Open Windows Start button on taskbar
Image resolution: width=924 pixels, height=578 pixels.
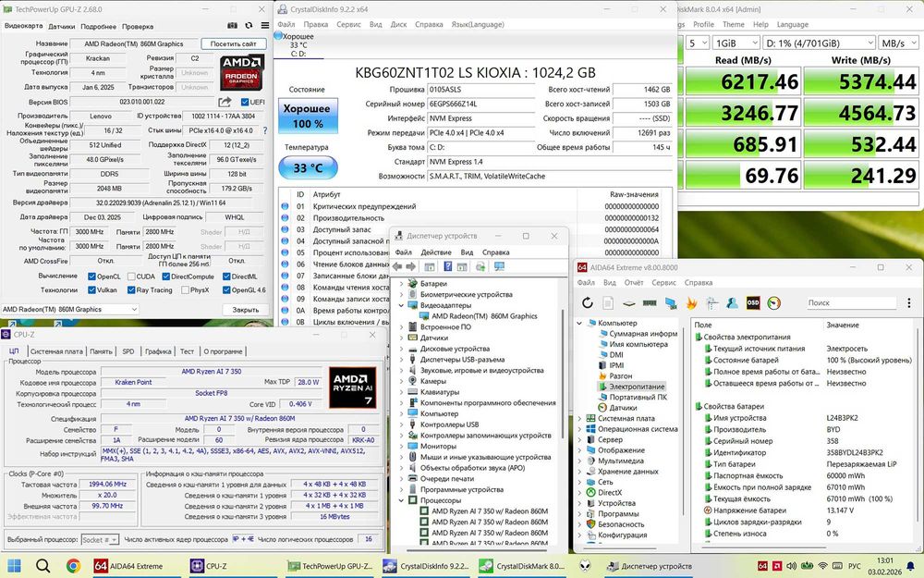point(14,566)
